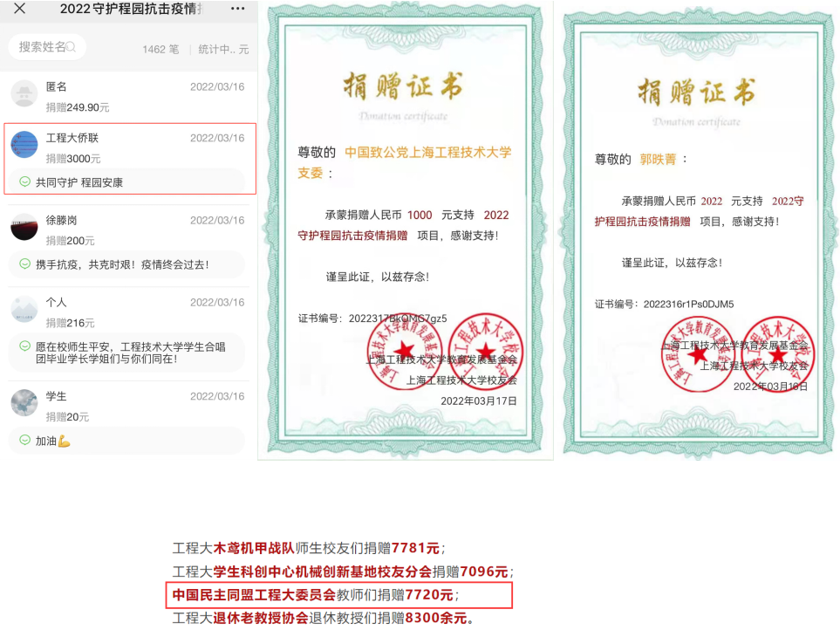Screen dimensions: 840x630
Task: Close the donation page with the X icon
Action: point(19,9)
